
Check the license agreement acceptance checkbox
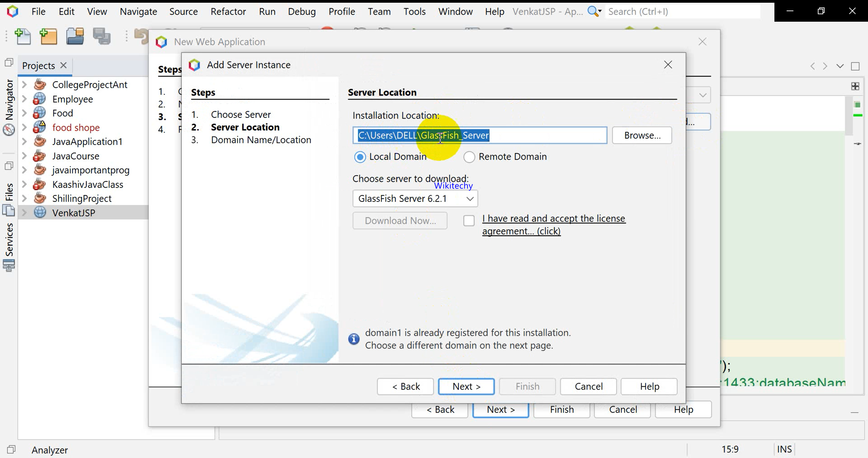click(x=469, y=221)
